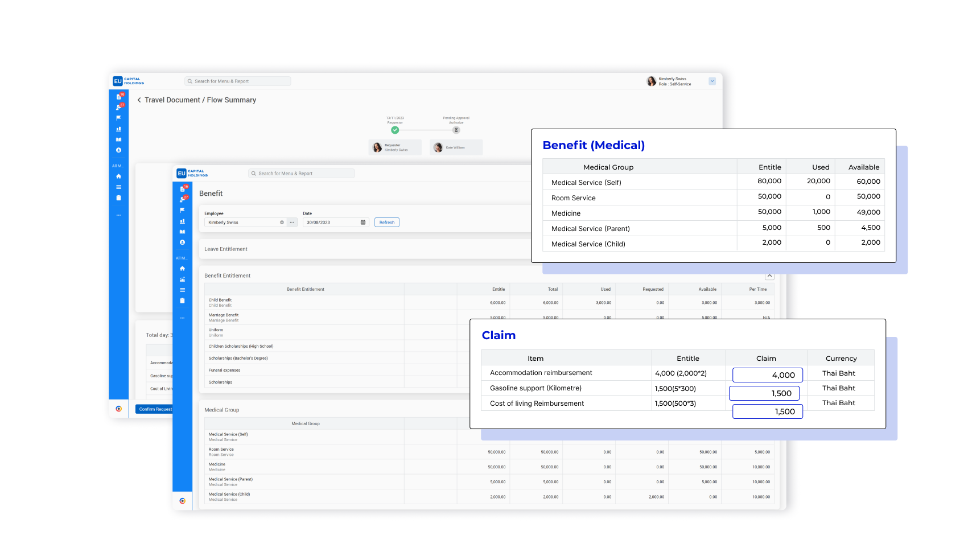Open the user profile dropdown arrow
The height and width of the screenshot is (560, 968).
click(712, 81)
